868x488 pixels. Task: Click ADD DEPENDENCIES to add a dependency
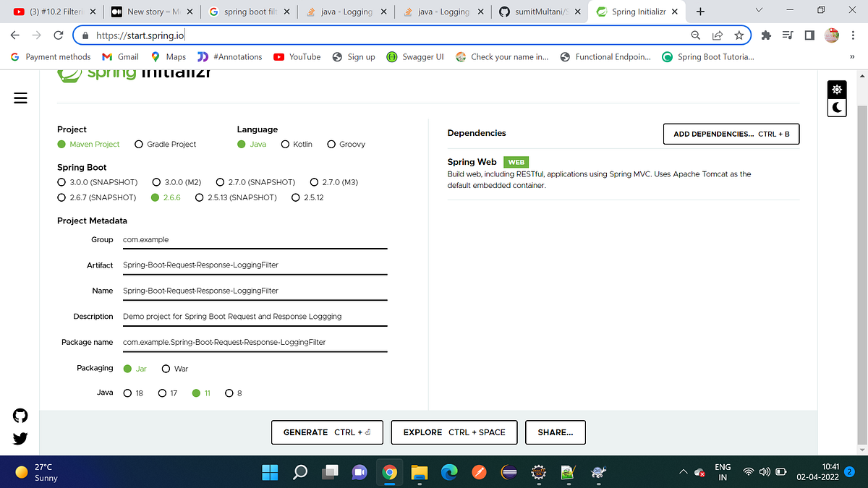tap(731, 133)
